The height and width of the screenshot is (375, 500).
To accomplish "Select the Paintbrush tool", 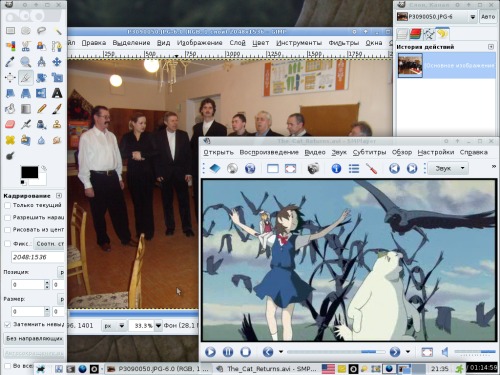I will pyautogui.click(x=57, y=109).
